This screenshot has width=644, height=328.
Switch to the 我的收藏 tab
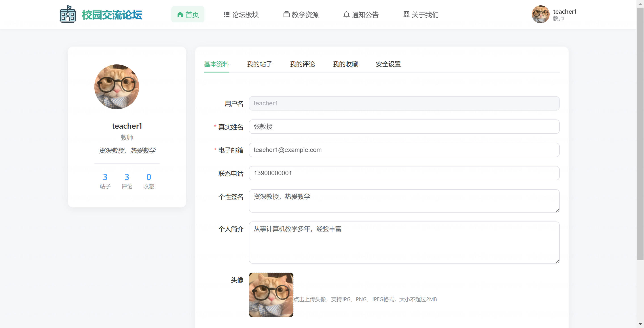[345, 64]
